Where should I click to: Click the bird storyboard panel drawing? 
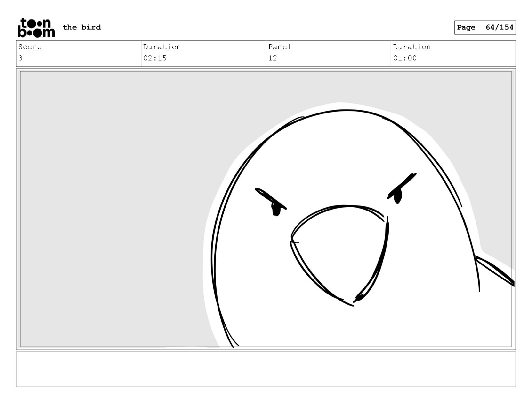(x=266, y=209)
